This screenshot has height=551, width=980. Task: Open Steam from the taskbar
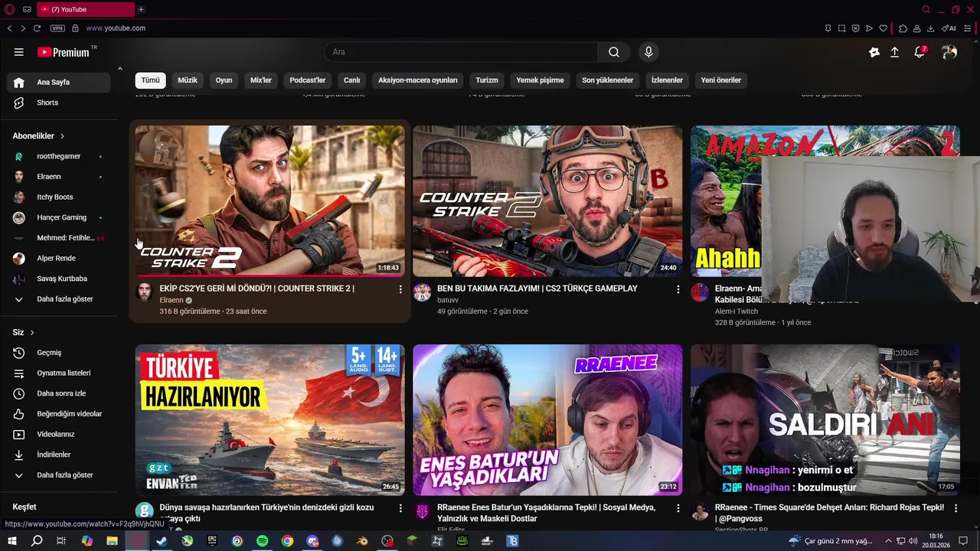[162, 541]
